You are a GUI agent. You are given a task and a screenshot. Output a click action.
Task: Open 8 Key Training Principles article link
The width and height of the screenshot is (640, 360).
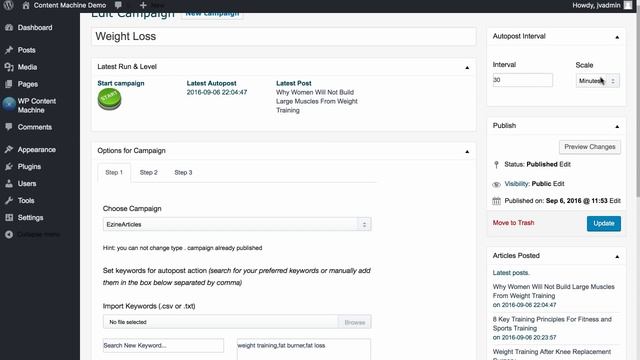tap(552, 324)
